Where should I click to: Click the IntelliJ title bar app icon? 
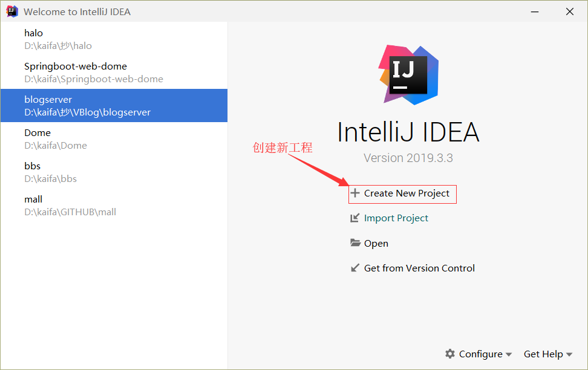pos(12,11)
